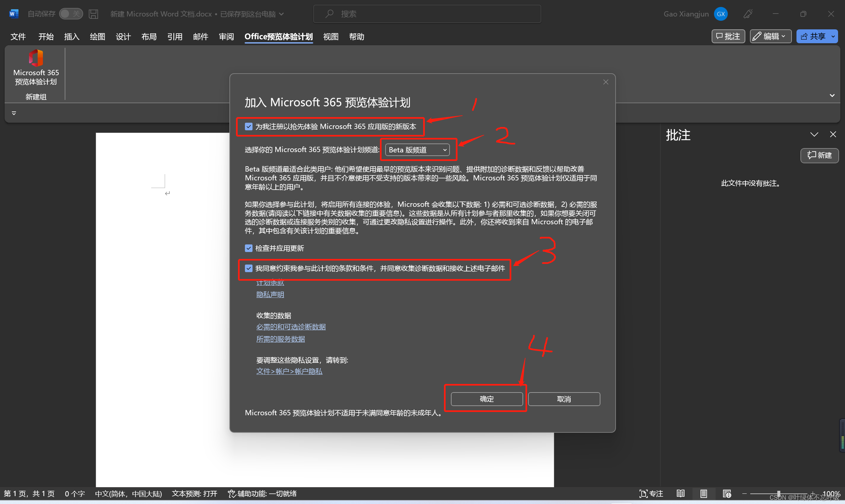The height and width of the screenshot is (504, 845).
Task: Toggle 我同意约束我参与此计划 checkbox
Action: pyautogui.click(x=248, y=268)
